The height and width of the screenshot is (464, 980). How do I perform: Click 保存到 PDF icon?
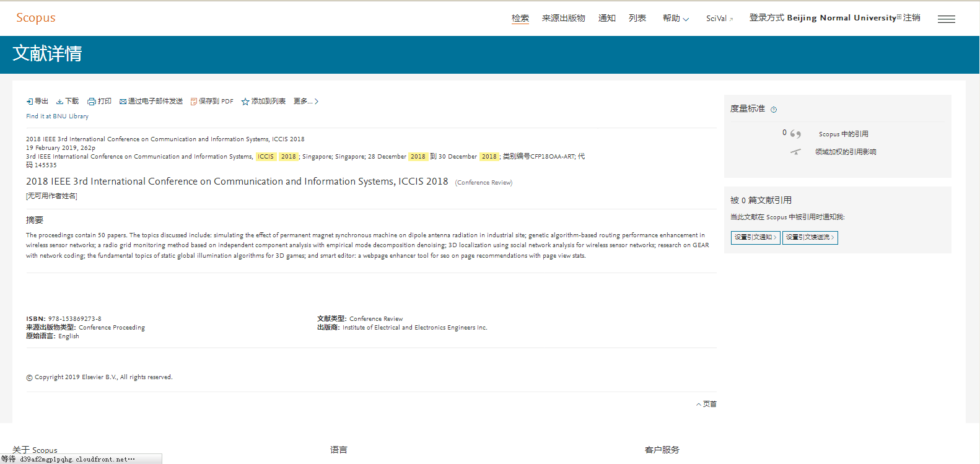tap(193, 102)
